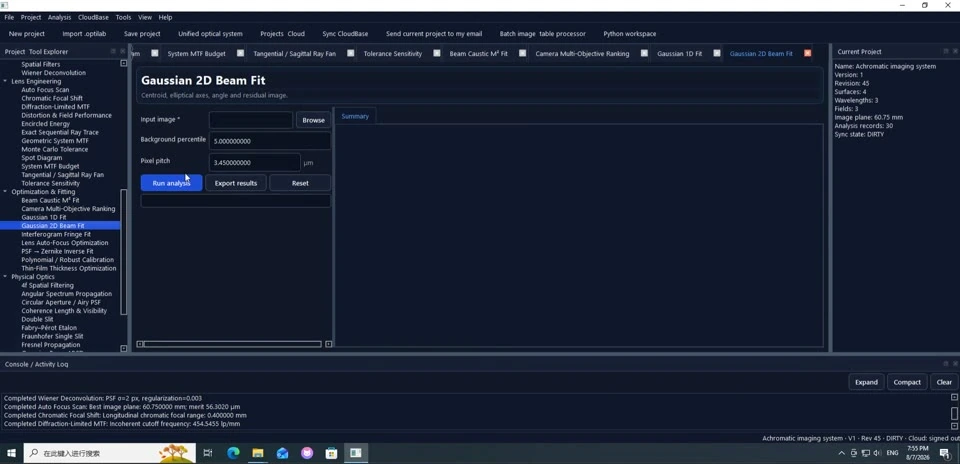The image size is (960, 464).
Task: Collapse the Physical Optics tree group
Action: pos(6,277)
